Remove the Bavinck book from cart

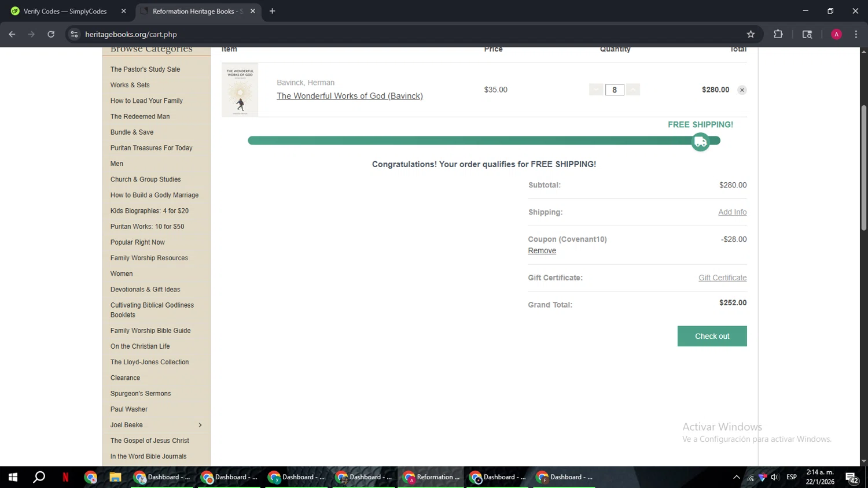742,90
